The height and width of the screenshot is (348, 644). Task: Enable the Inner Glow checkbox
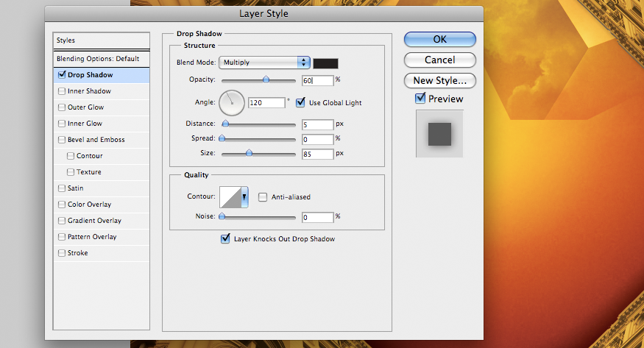coord(62,124)
